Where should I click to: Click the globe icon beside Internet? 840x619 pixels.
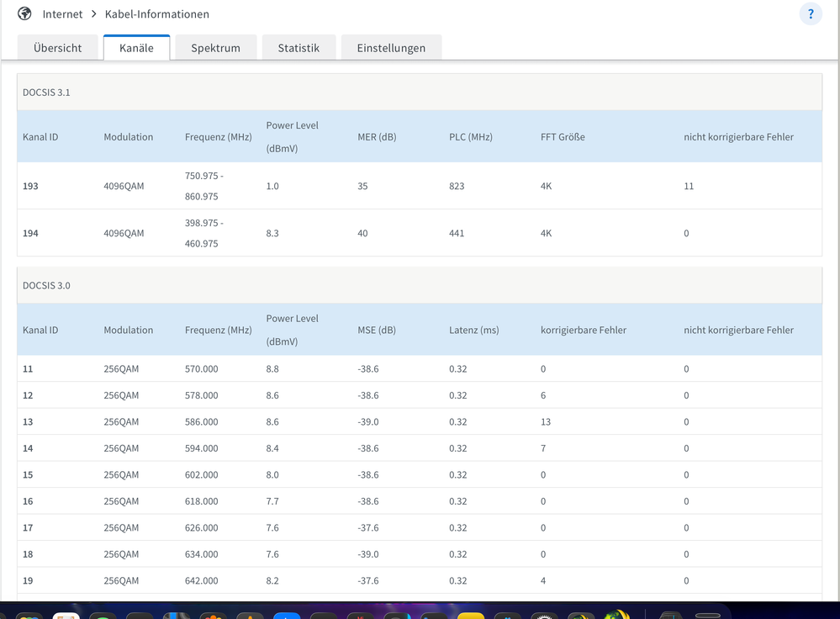(x=24, y=14)
